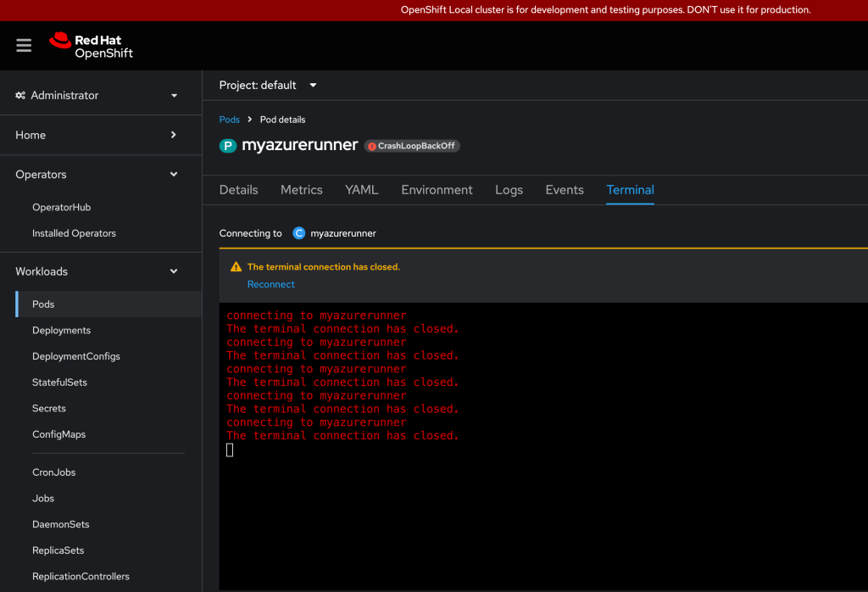Open ConfigMaps in sidebar
Image resolution: width=868 pixels, height=592 pixels.
point(58,434)
